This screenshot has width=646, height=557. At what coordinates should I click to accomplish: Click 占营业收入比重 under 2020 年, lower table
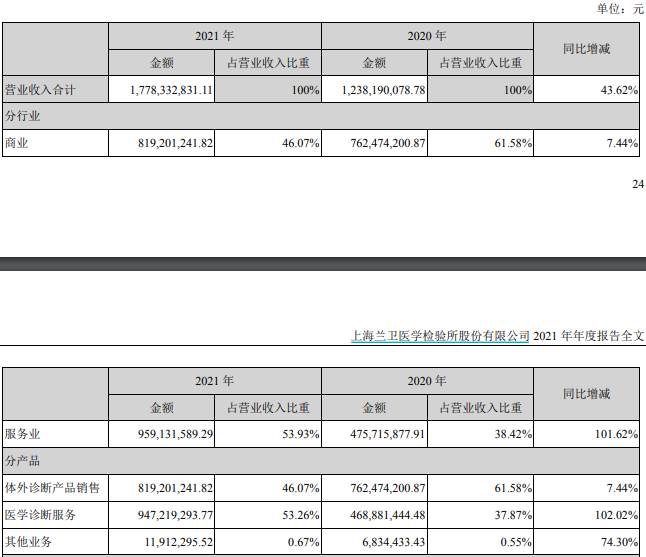pos(481,407)
